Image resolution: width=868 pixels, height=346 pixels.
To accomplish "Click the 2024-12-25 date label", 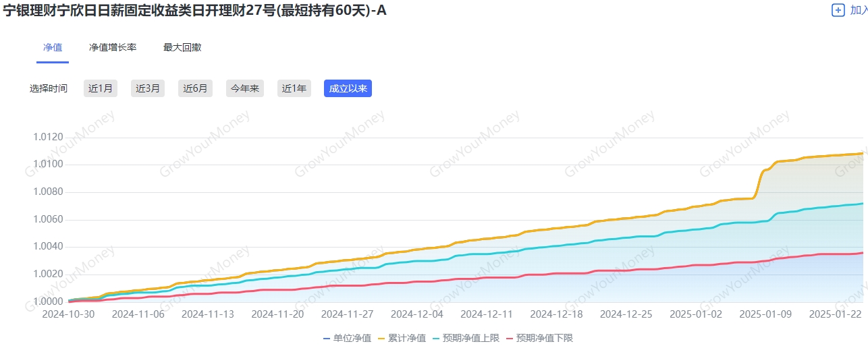I will tap(626, 314).
